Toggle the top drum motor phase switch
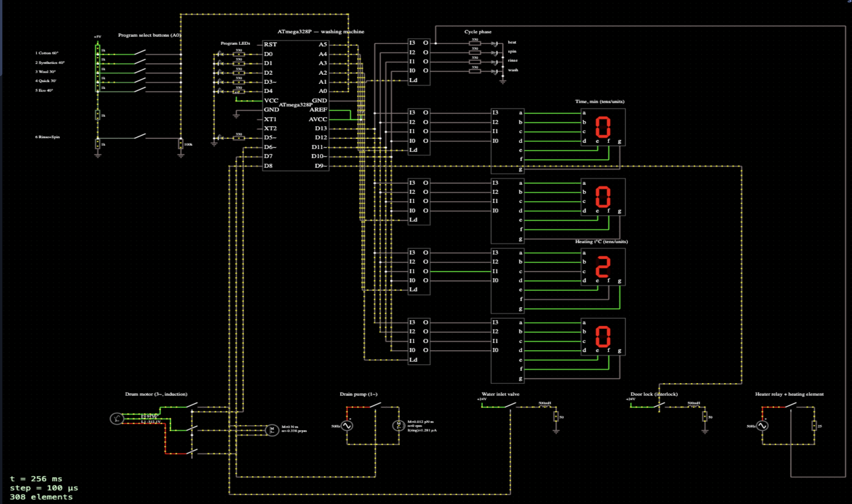 (192, 405)
